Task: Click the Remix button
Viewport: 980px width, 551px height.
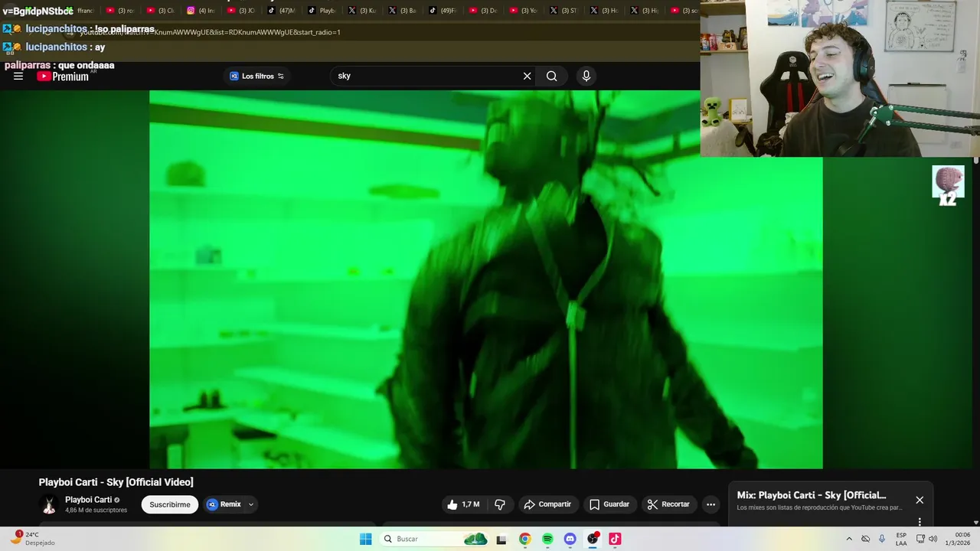Action: (224, 504)
